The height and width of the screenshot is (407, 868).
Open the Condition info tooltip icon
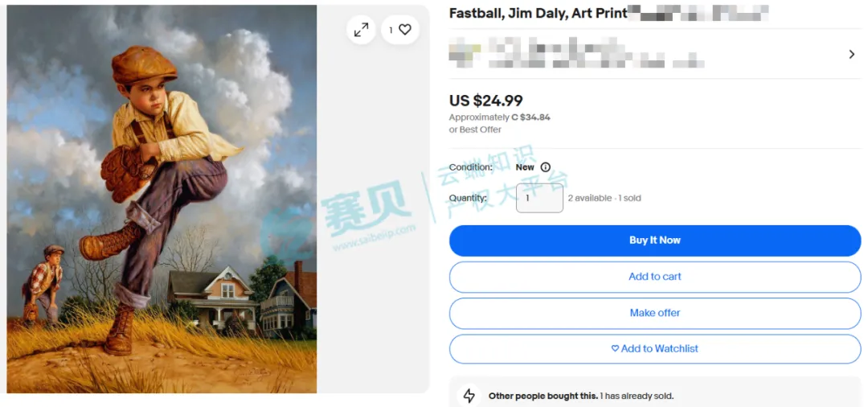(546, 167)
